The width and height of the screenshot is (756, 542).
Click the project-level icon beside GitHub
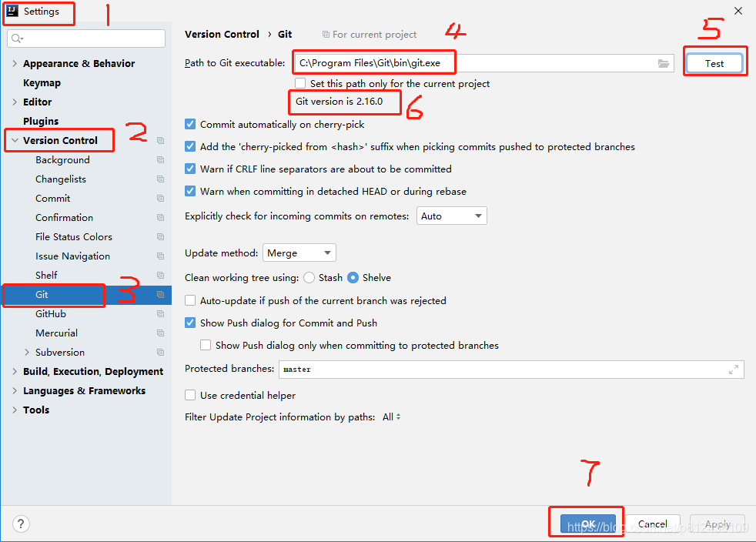161,314
